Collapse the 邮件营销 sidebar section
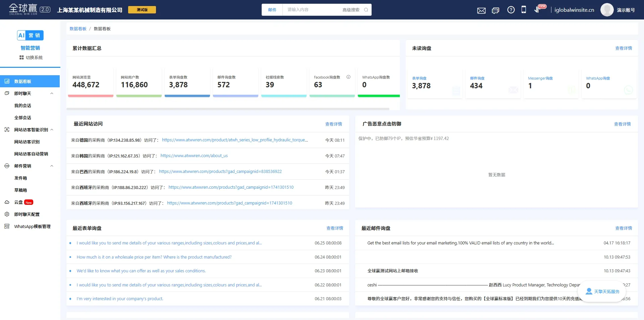Viewport: 644px width, 320px height. (x=52, y=166)
